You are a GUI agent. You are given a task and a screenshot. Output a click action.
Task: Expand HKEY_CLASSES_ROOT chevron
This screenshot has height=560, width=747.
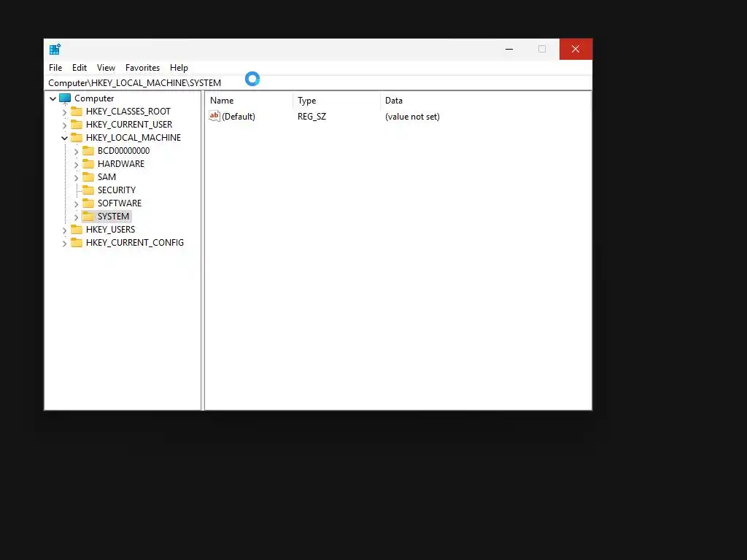coord(65,112)
